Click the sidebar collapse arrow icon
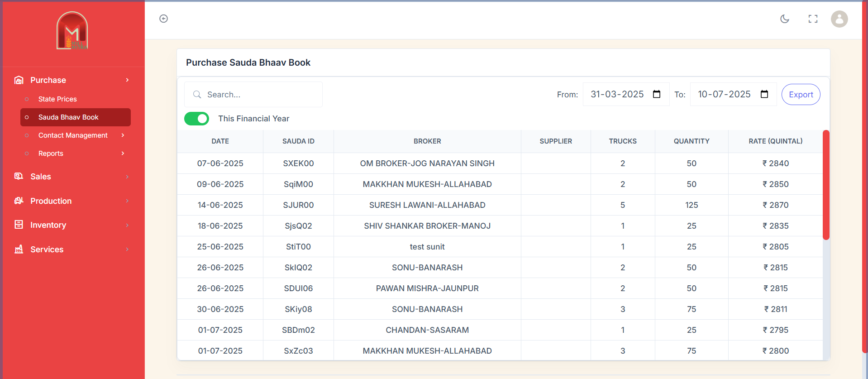Viewport: 868px width, 379px height. 163,19
